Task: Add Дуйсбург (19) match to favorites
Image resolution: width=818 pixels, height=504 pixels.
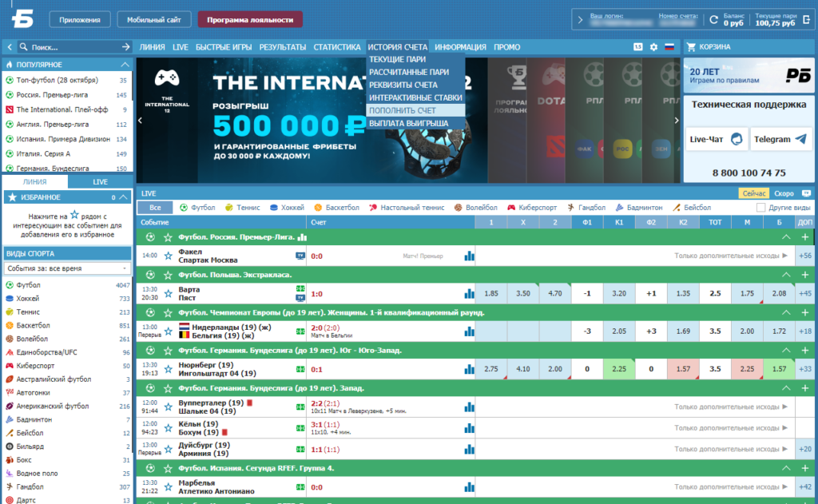Action: pos(168,449)
